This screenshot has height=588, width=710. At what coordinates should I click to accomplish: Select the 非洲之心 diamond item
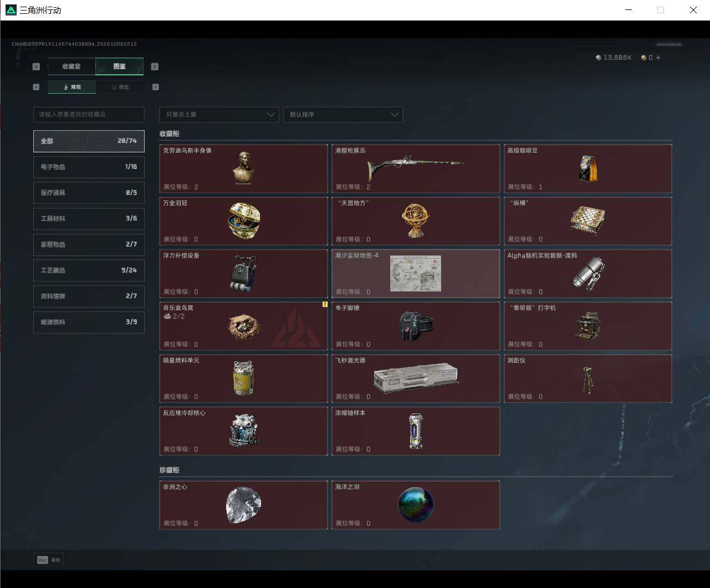[x=243, y=505]
